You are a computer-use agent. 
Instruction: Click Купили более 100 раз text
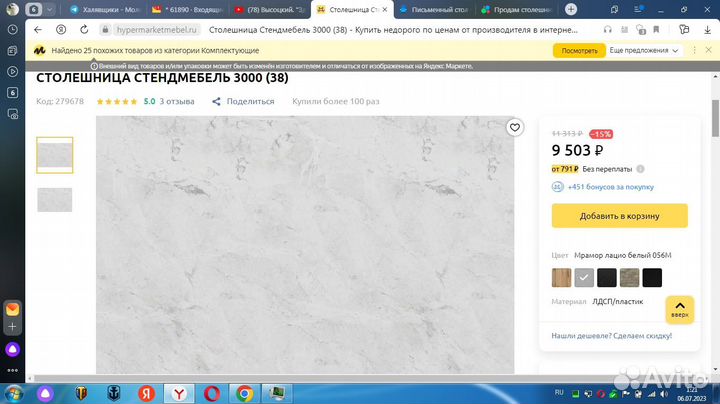(x=336, y=101)
